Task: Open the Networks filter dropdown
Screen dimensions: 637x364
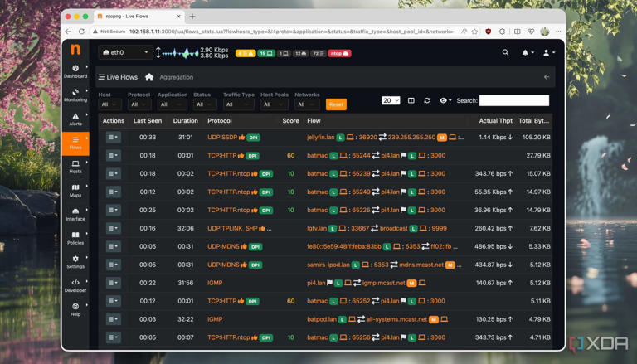Action: [x=307, y=104]
